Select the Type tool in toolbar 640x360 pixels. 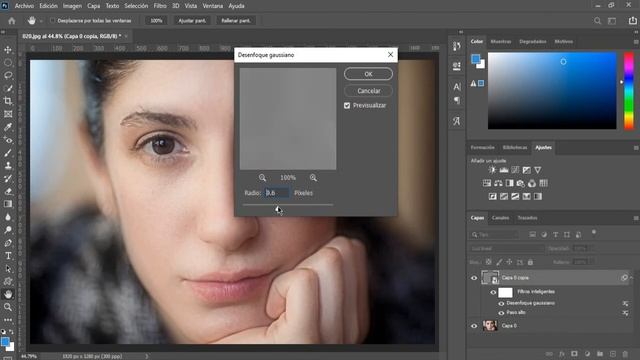(x=8, y=256)
